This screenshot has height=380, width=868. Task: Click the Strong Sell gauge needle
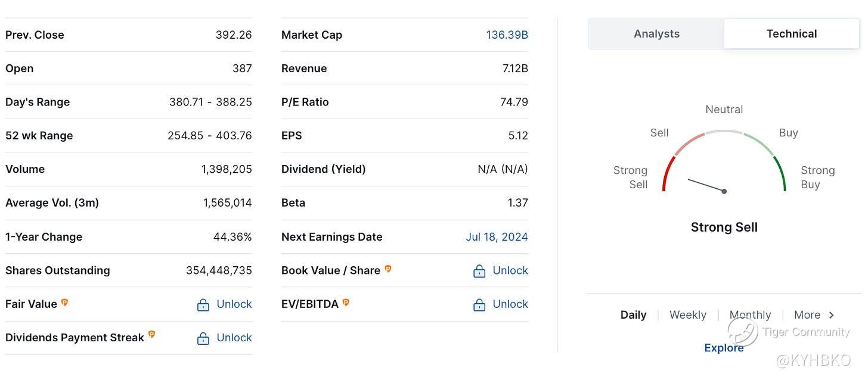(706, 185)
